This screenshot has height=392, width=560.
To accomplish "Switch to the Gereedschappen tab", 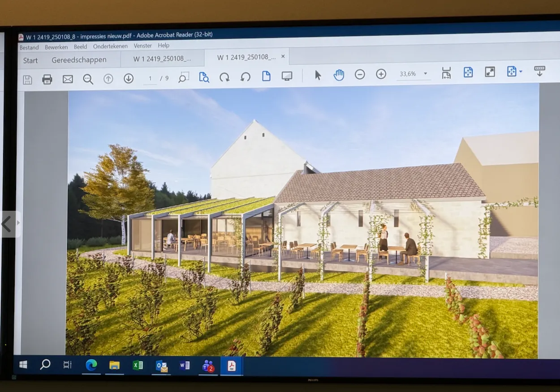I will [x=79, y=60].
